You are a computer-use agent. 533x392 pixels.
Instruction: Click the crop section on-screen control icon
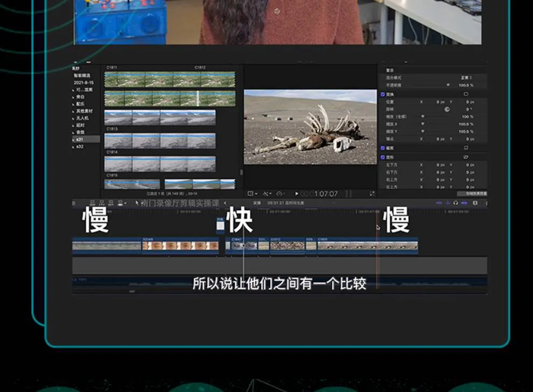(466, 148)
